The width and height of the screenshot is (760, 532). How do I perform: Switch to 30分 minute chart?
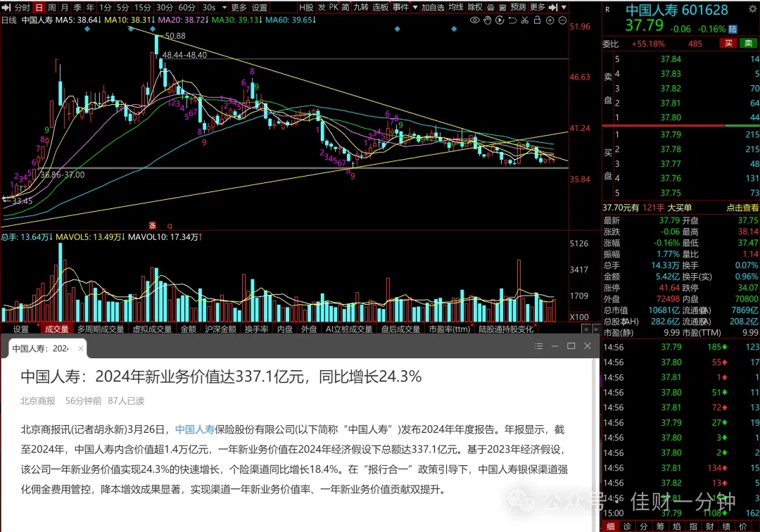point(165,7)
